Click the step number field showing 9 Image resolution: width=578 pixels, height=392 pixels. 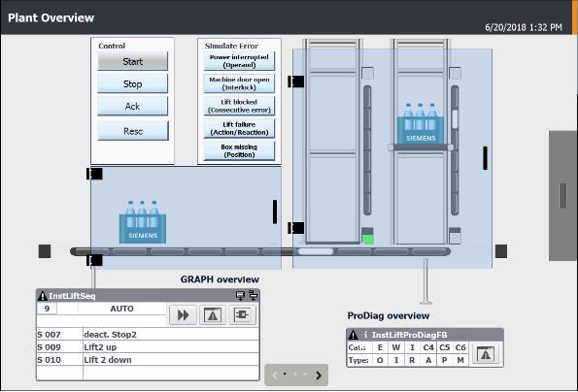(47, 309)
